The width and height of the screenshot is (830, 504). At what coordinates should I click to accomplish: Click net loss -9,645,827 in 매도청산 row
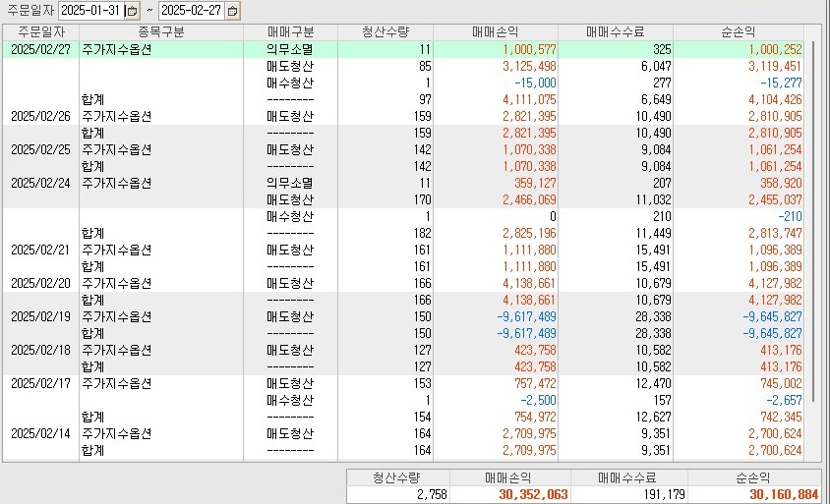point(772,316)
